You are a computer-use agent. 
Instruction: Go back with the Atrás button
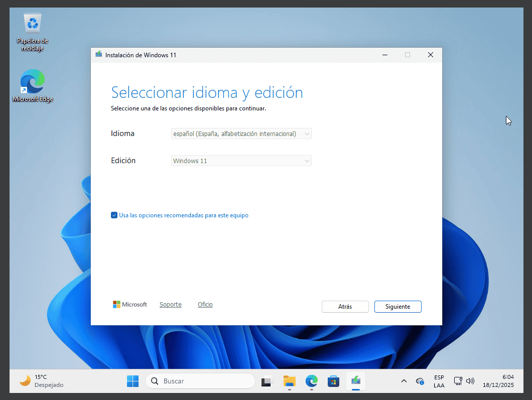point(345,307)
